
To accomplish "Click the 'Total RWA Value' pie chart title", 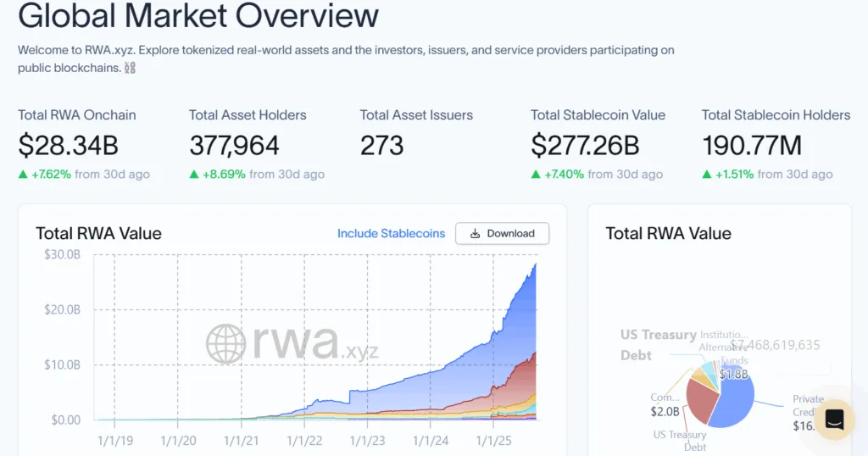I will 668,234.
